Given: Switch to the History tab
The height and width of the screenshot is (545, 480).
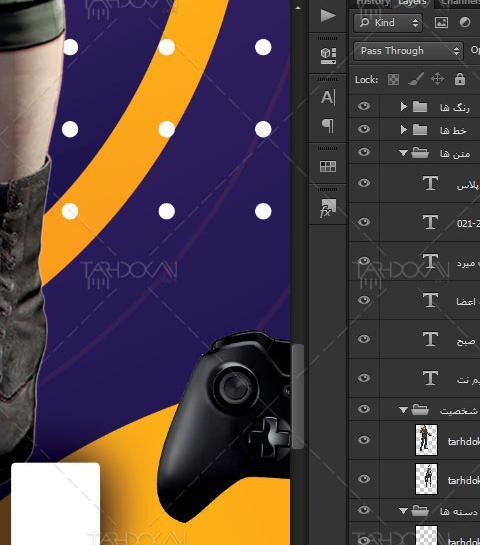Looking at the screenshot, I should [373, 3].
